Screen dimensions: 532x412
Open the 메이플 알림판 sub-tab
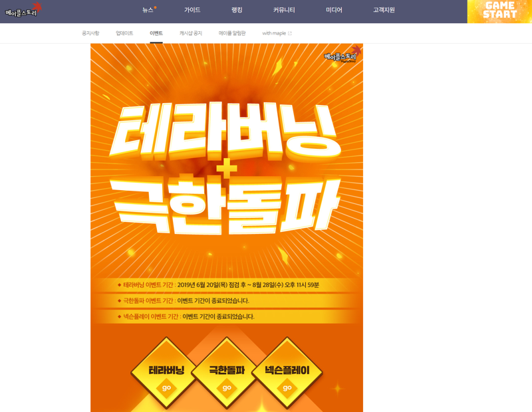click(232, 33)
